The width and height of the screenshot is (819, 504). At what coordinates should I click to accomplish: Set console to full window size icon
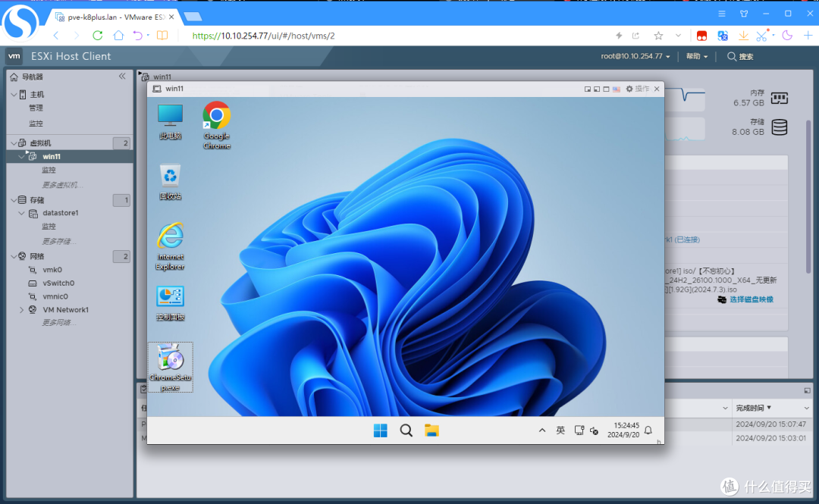tap(606, 89)
